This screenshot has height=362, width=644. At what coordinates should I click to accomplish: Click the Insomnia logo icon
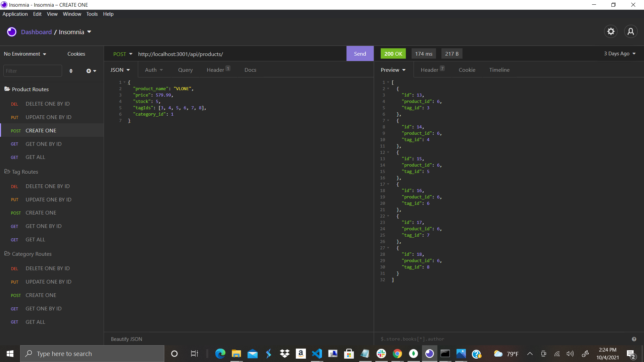[x=12, y=32]
